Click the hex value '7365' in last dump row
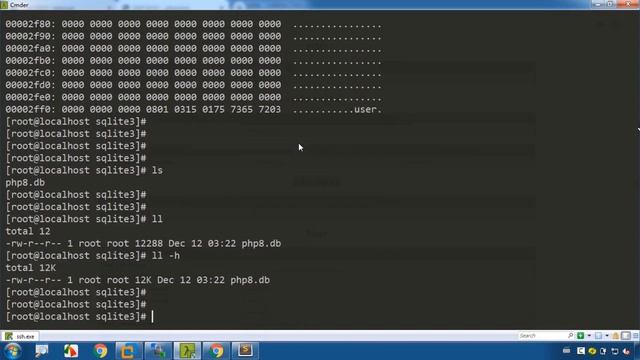 241,109
